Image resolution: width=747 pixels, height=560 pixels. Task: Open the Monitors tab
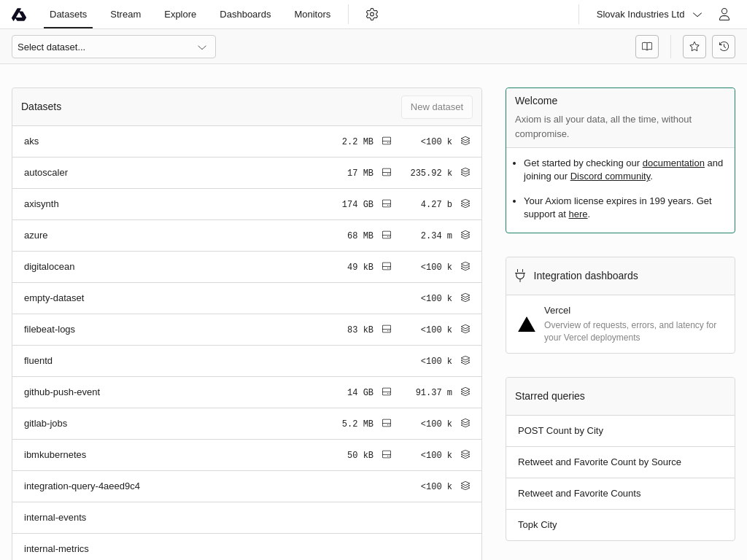coord(312,15)
